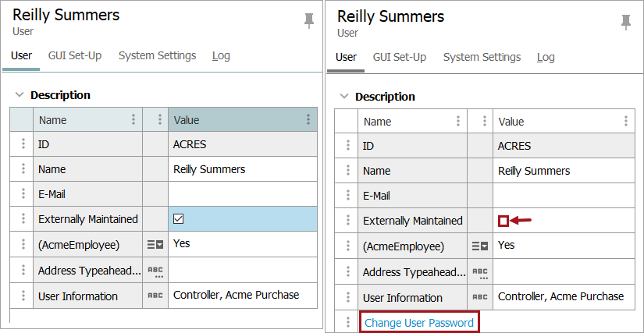Screen dimensions: 644x333
Task: Click row handle dots beside ID in left panel
Action: 22,144
